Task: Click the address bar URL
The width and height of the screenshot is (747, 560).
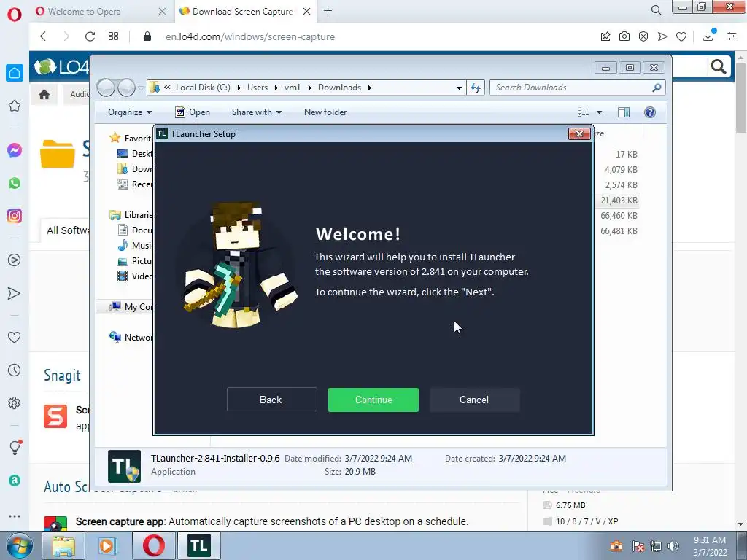Action: pos(250,36)
